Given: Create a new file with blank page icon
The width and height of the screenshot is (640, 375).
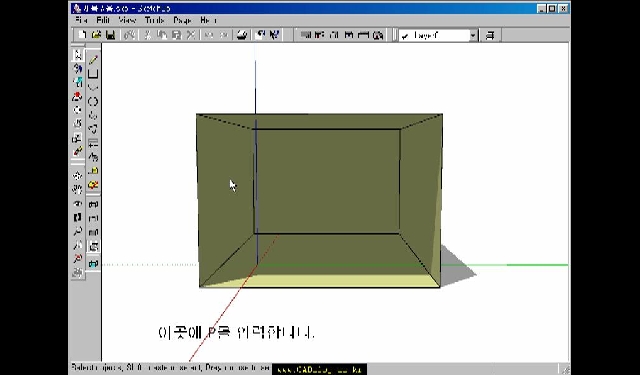Looking at the screenshot, I should click(x=82, y=35).
